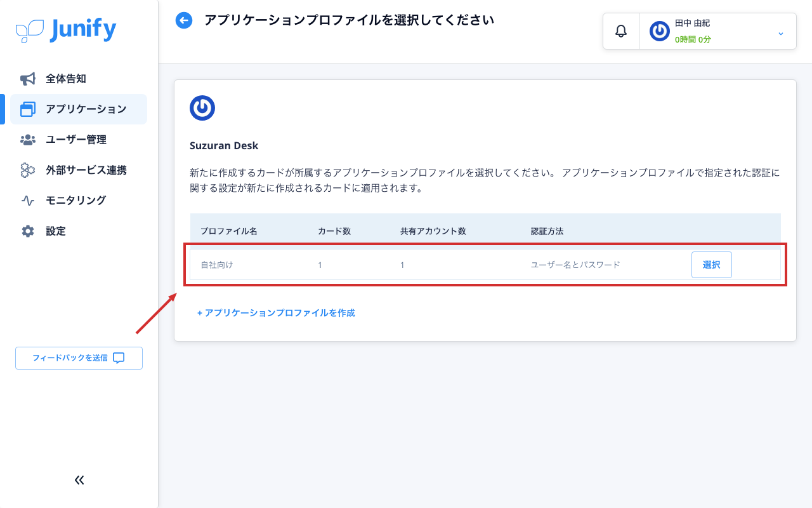
Task: Click the Suzuran Desk title text
Action: tap(224, 145)
